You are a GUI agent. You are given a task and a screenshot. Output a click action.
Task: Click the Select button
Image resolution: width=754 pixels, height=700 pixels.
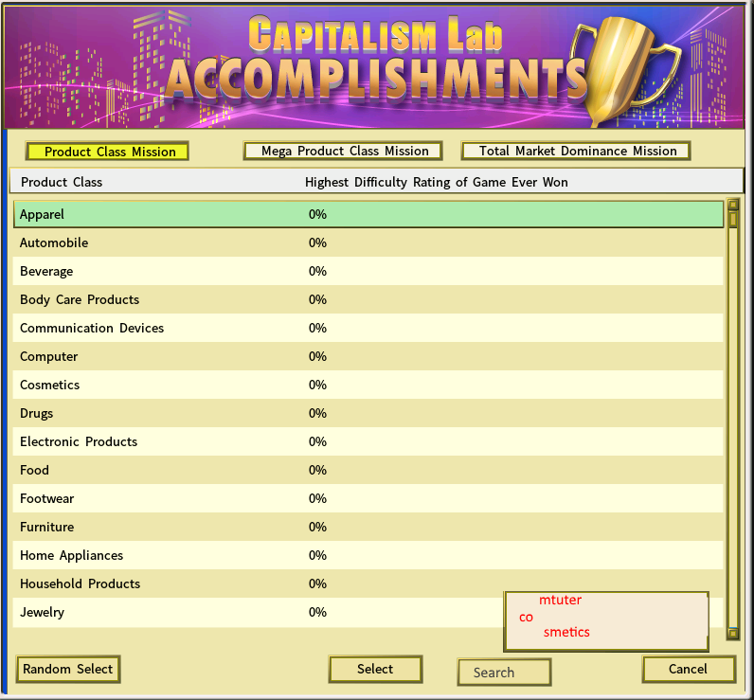pos(375,669)
